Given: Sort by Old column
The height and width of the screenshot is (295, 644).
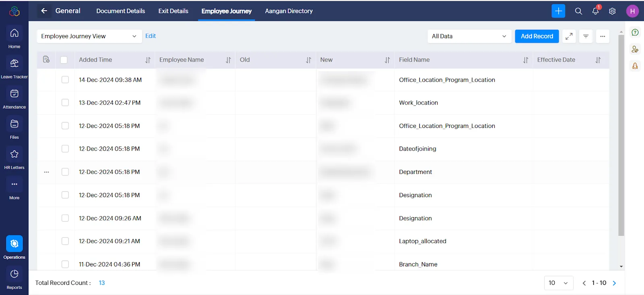Looking at the screenshot, I should pos(308,60).
